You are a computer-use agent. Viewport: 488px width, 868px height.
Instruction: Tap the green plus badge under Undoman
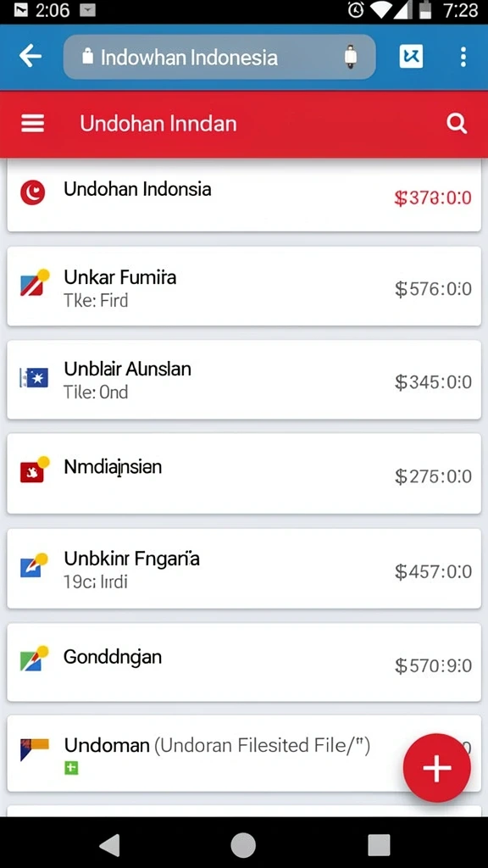point(71,768)
